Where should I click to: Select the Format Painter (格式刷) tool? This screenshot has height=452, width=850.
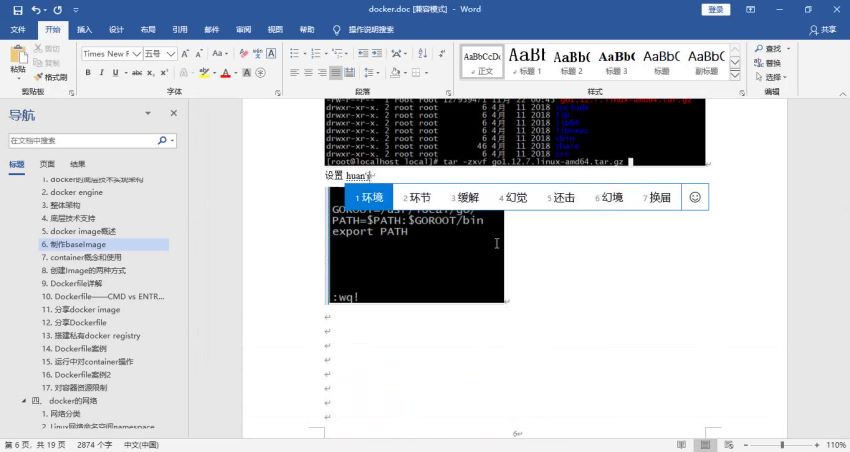50,77
